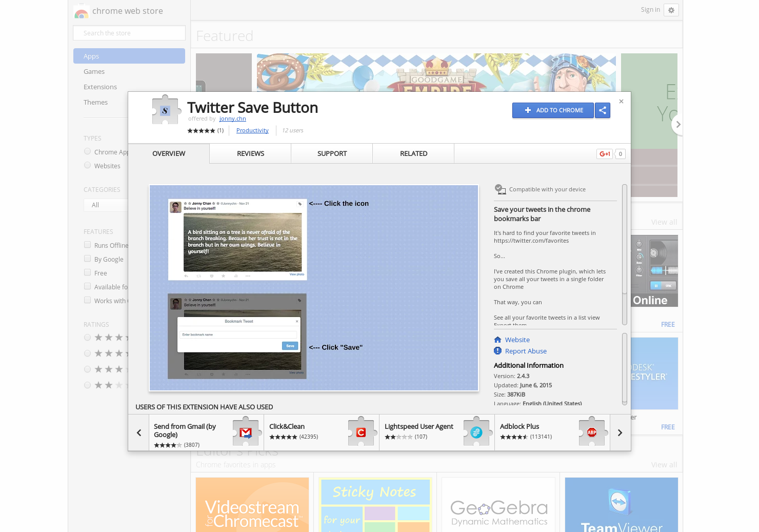Viewport: 759px width, 532px height.
Task: Click the left arrow of the also-used extensions list
Action: (138, 432)
